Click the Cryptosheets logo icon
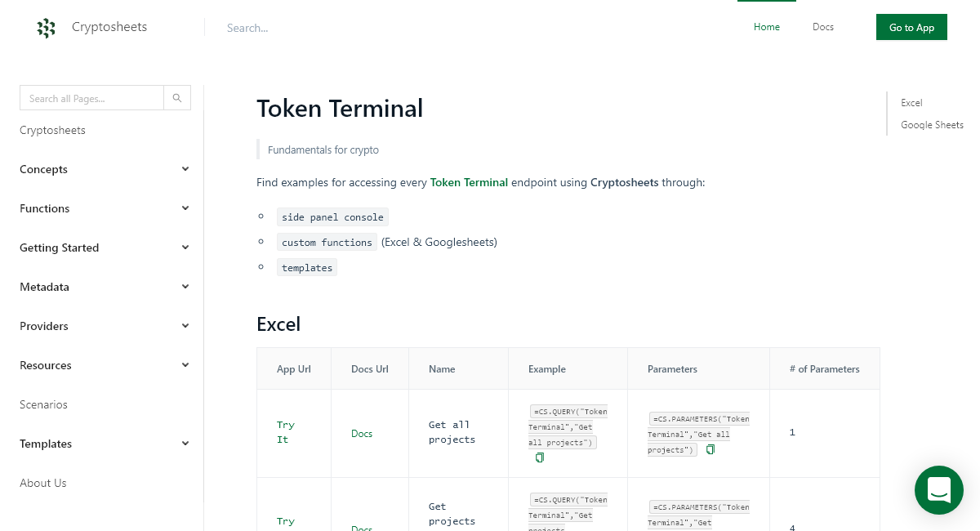The image size is (980, 531). (46, 27)
